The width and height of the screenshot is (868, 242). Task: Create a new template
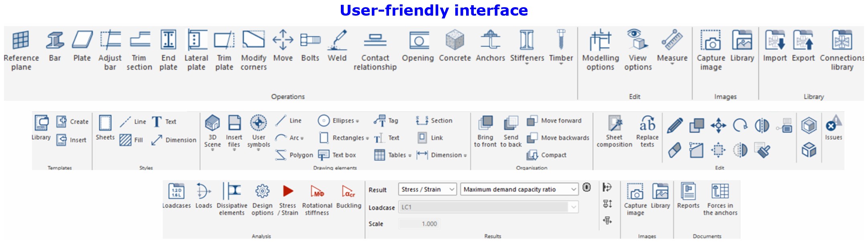73,121
